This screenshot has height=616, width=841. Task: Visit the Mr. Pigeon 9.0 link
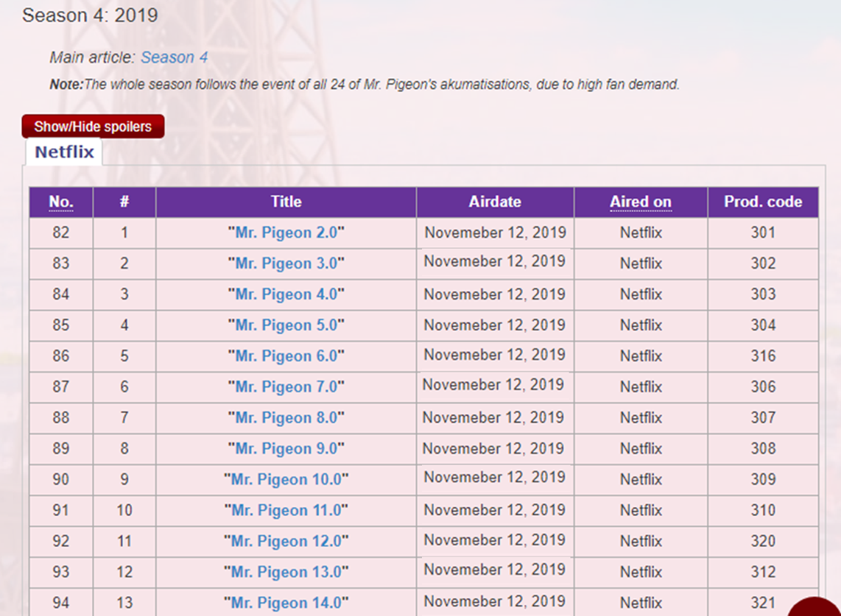(x=286, y=449)
